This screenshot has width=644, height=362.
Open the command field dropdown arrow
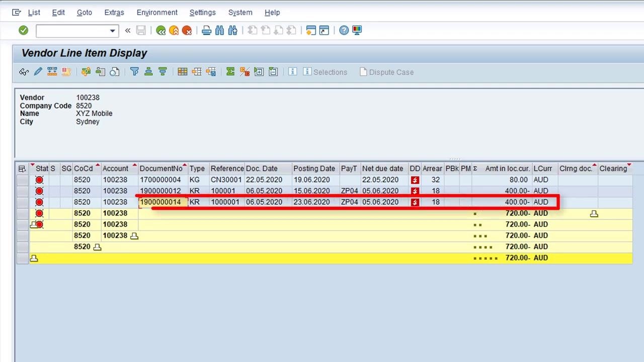113,31
